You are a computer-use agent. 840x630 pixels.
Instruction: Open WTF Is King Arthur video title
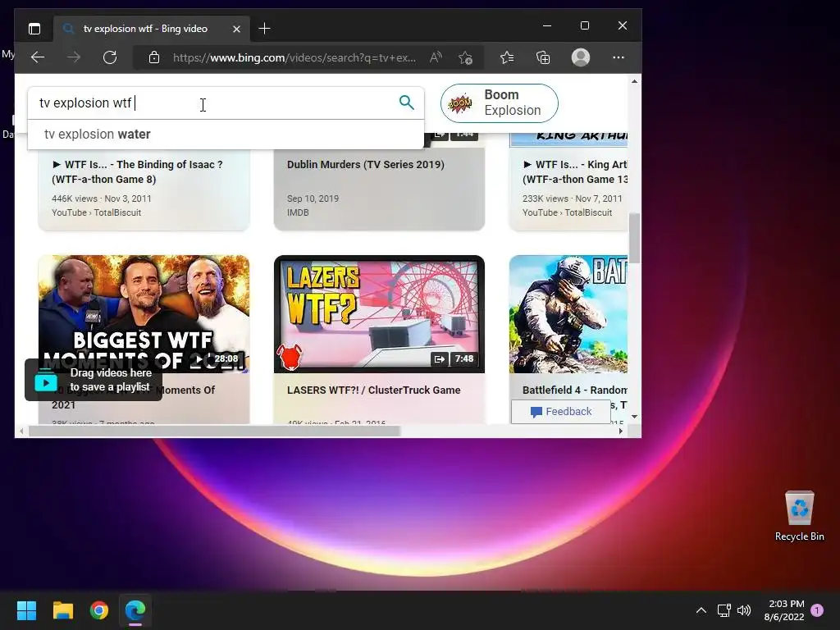[x=575, y=172]
